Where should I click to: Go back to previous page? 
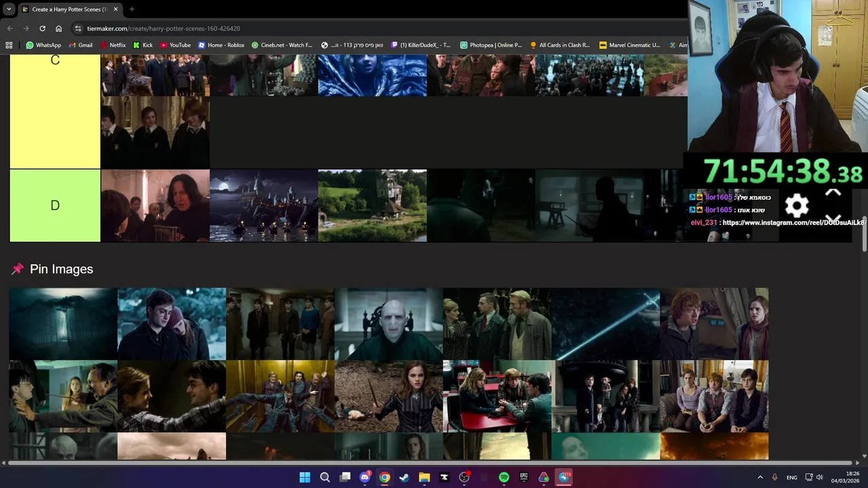click(x=9, y=28)
